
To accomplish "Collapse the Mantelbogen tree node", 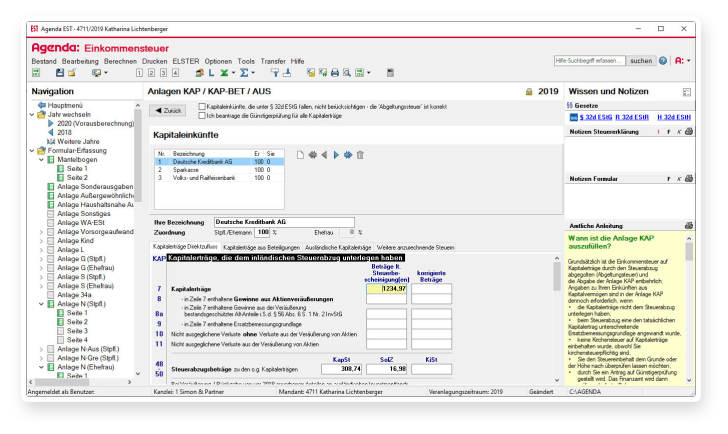I will [40, 159].
